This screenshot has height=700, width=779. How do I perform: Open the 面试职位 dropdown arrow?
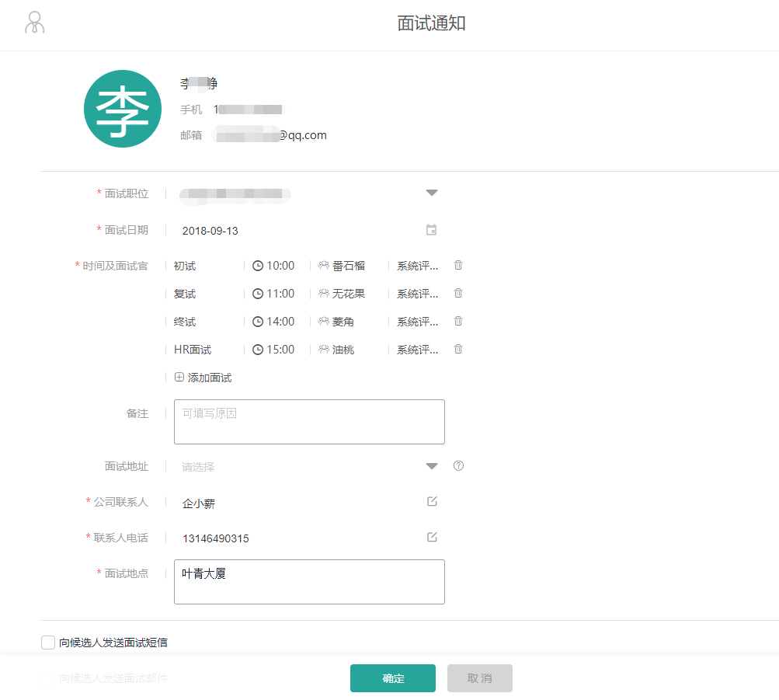click(432, 193)
